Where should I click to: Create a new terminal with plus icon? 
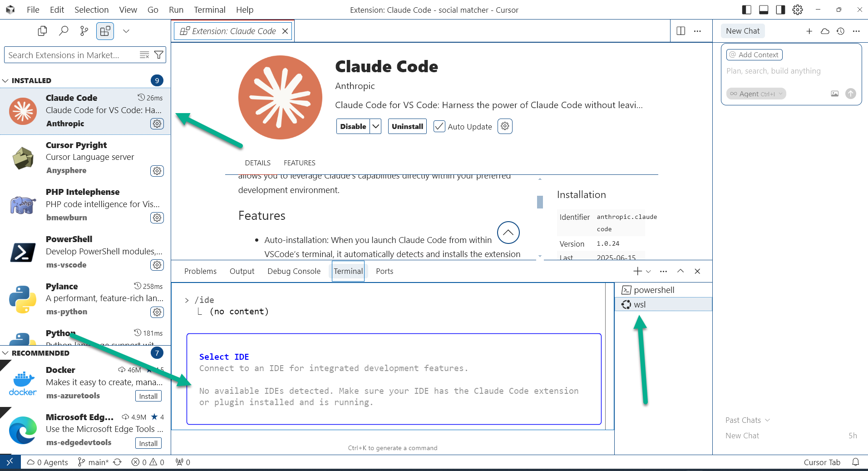(x=638, y=271)
